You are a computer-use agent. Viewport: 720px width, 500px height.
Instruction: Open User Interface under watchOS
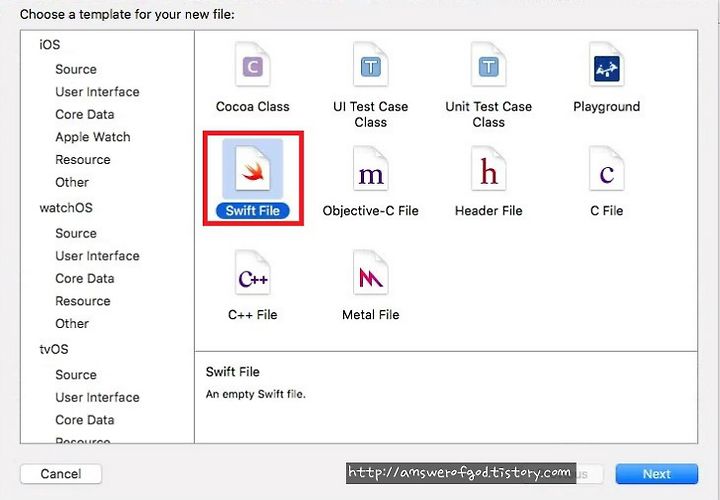coord(97,256)
